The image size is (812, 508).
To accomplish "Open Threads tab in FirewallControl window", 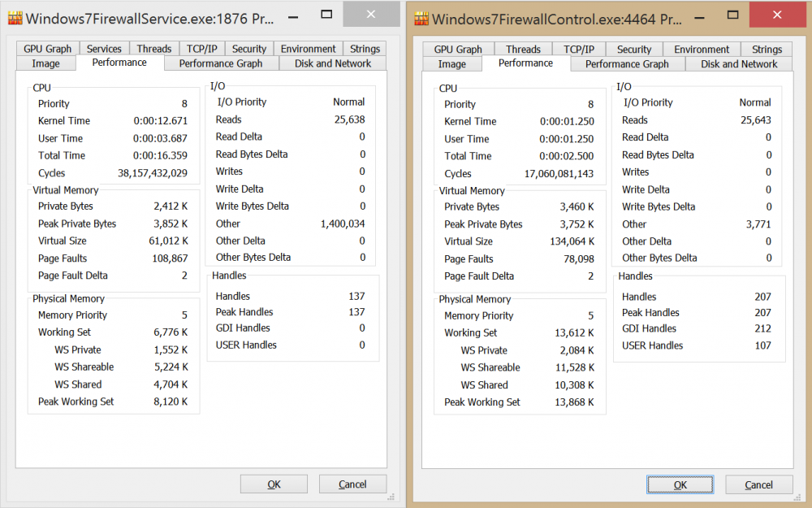I will [x=523, y=50].
